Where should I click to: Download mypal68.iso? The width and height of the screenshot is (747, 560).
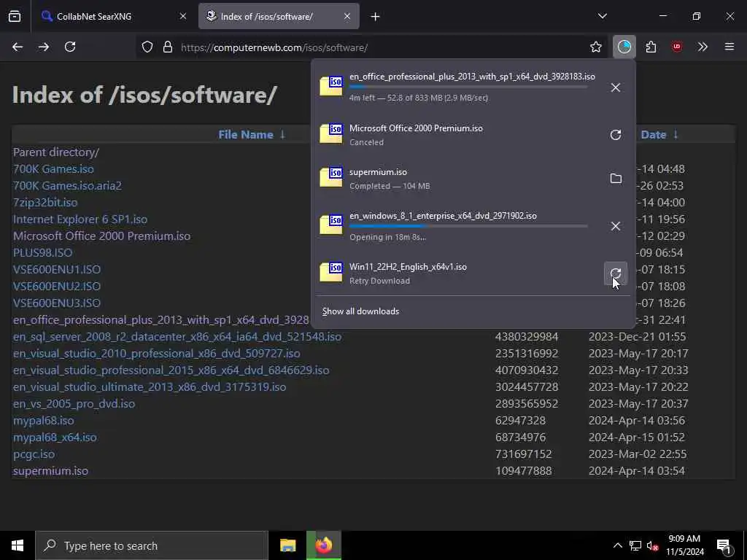click(43, 421)
